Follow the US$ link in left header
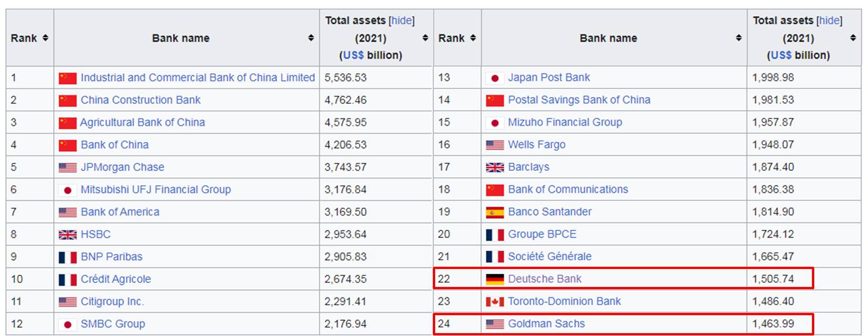Image resolution: width=868 pixels, height=336 pixels. pos(353,55)
